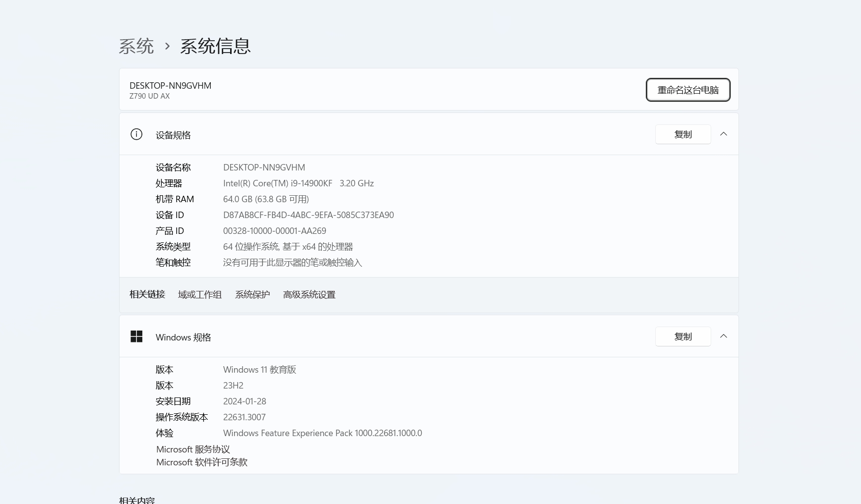The width and height of the screenshot is (861, 504).
Task: Collapse the Windows specifications section
Action: (724, 336)
